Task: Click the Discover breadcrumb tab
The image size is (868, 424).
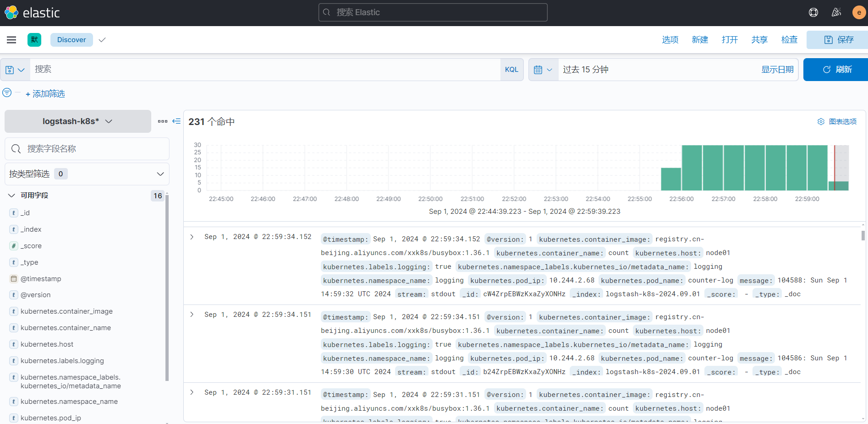Action: pyautogui.click(x=71, y=40)
